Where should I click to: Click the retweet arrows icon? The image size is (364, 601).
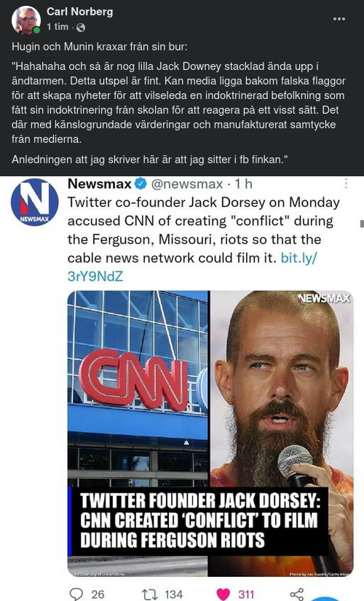click(150, 594)
